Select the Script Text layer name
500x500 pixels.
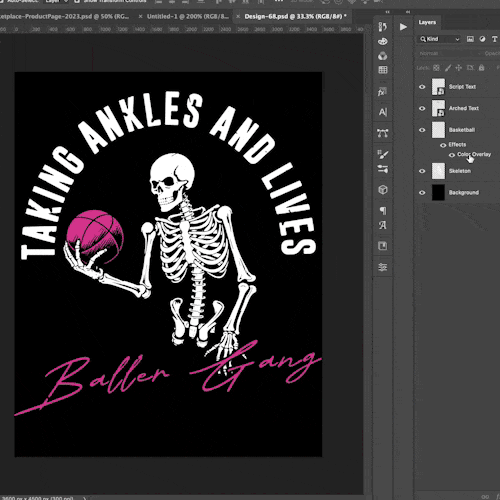[462, 87]
